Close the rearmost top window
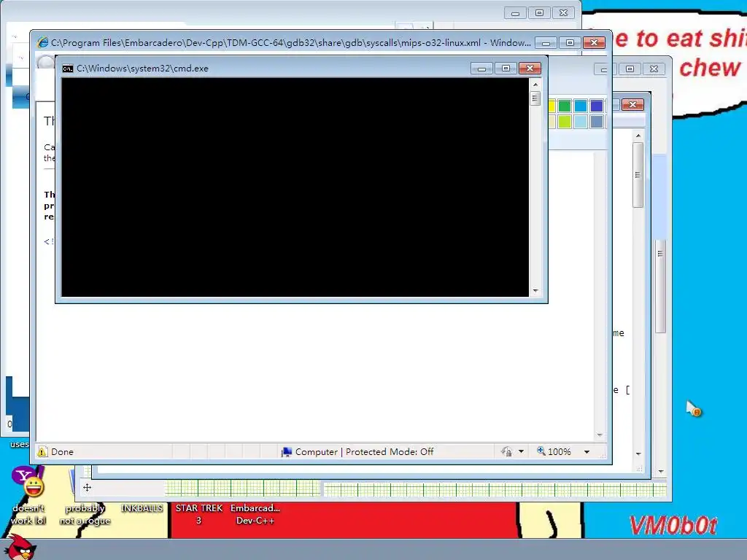 pos(564,13)
